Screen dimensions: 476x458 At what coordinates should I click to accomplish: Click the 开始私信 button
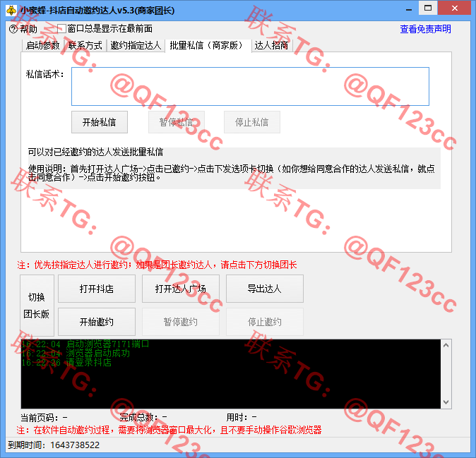[x=100, y=122]
